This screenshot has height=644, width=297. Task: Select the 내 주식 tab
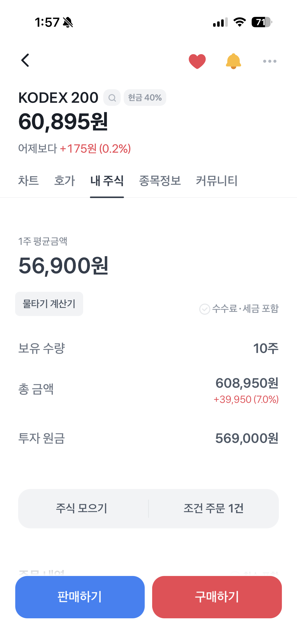click(x=107, y=181)
